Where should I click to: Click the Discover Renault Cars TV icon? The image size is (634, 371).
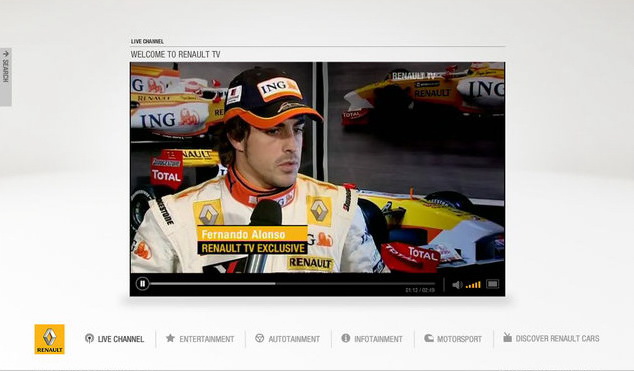tap(507, 337)
